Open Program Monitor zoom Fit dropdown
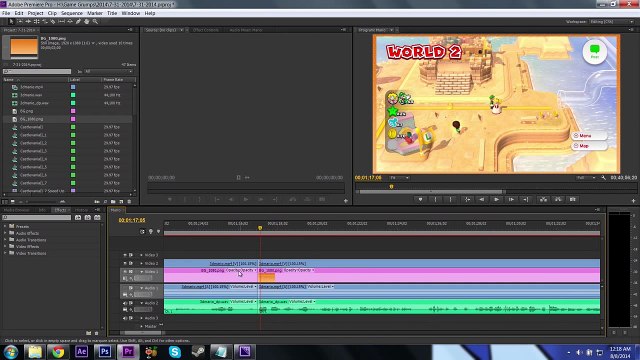640x360 pixels. point(399,178)
